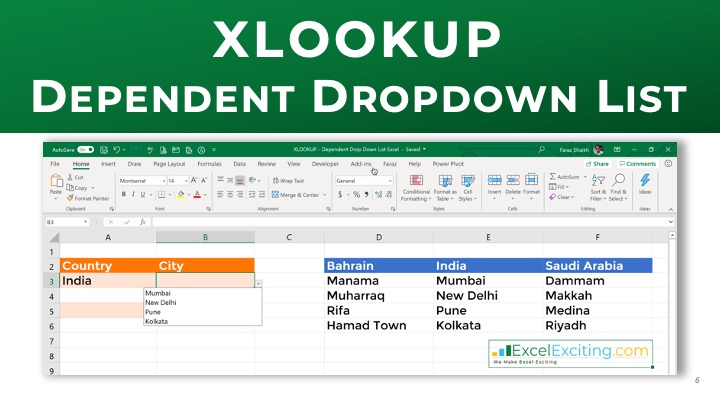Click Decrease Decimal icon
Viewport: 720px width, 405px height.
[388, 195]
